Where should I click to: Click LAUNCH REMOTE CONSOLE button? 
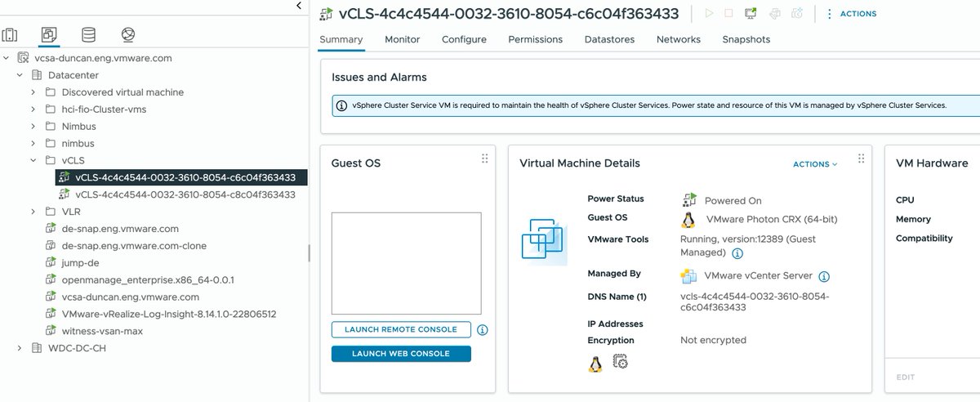[401, 329]
